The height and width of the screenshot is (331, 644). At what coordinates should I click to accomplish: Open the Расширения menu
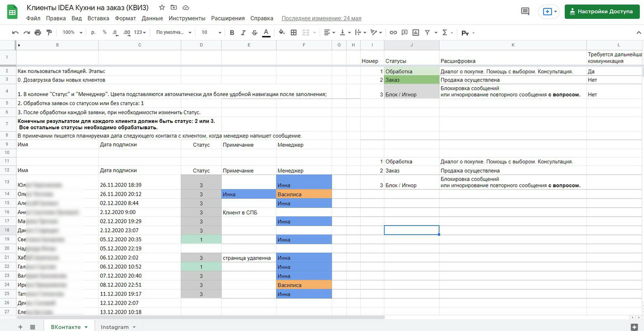point(228,18)
